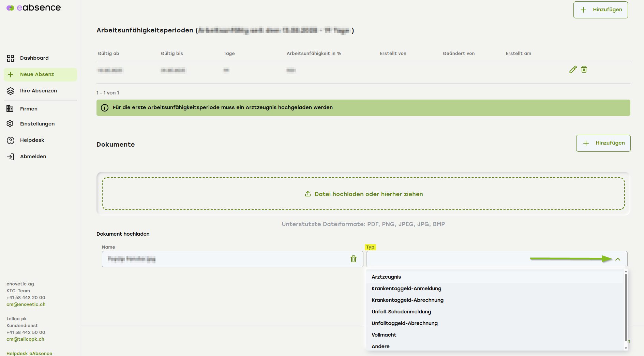Pick Unfall-Schadenmeldung from the dropdown

coord(401,312)
